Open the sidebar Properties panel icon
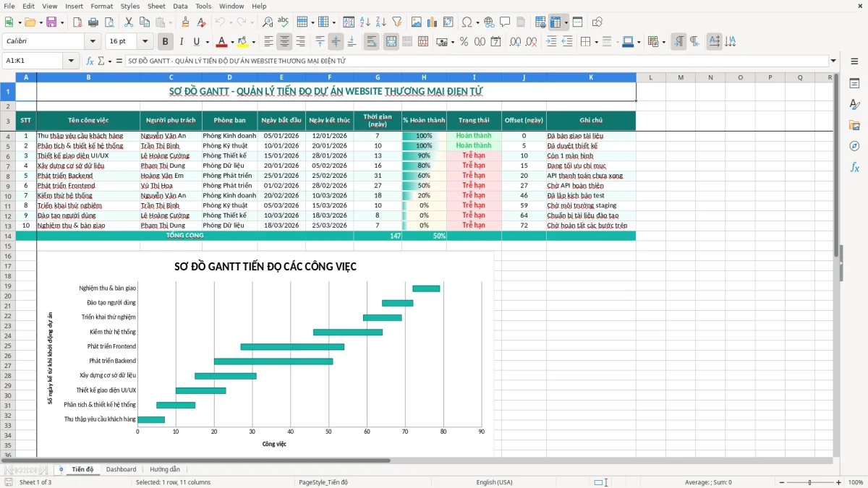868x488 pixels. click(x=854, y=84)
